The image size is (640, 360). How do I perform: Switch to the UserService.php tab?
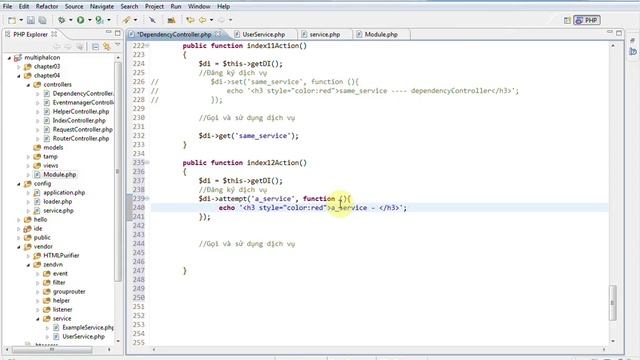pos(263,35)
